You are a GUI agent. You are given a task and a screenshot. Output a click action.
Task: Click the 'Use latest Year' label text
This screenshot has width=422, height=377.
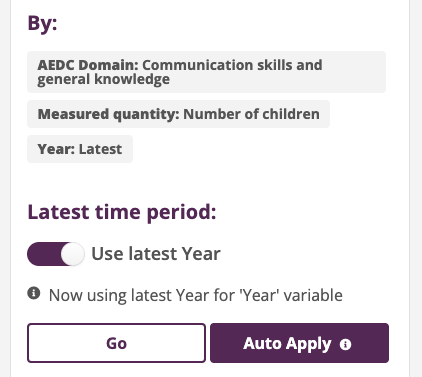tap(156, 254)
